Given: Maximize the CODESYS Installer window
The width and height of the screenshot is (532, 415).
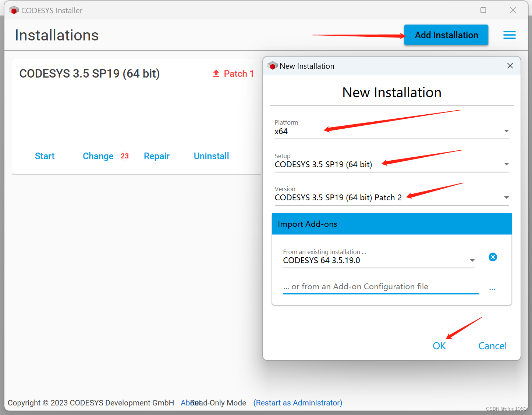Looking at the screenshot, I should [x=483, y=10].
